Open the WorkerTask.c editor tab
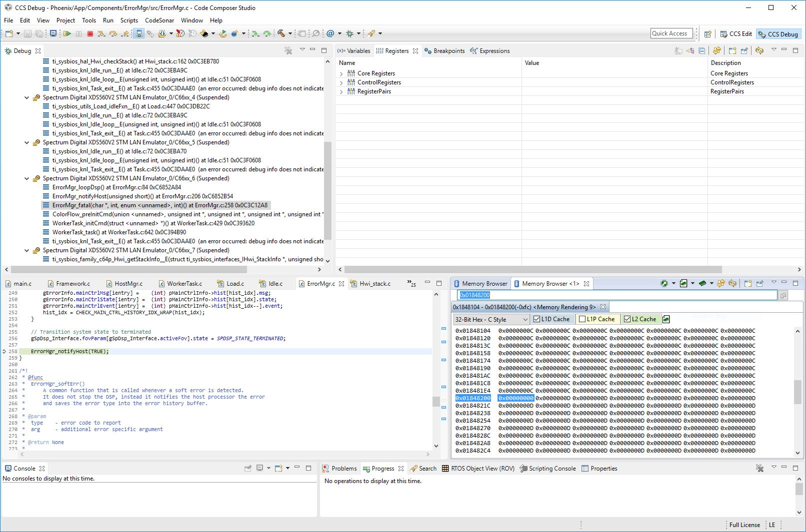The height and width of the screenshot is (532, 806). pos(184,284)
